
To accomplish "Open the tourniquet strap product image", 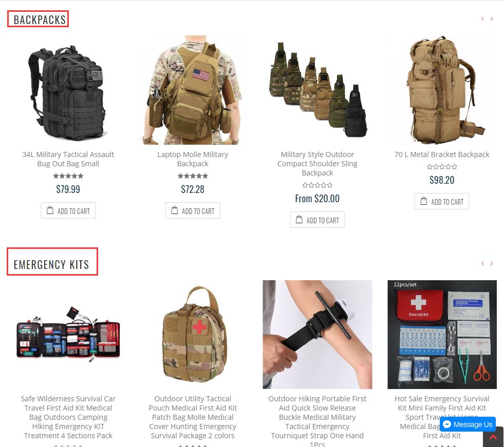I will pyautogui.click(x=318, y=335).
